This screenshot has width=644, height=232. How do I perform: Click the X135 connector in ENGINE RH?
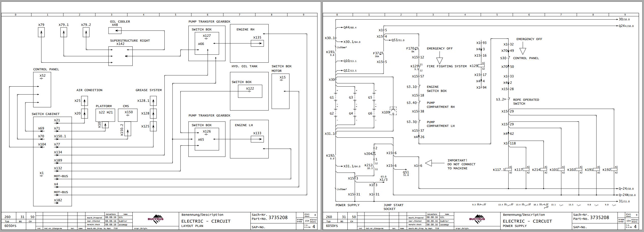tap(257, 43)
